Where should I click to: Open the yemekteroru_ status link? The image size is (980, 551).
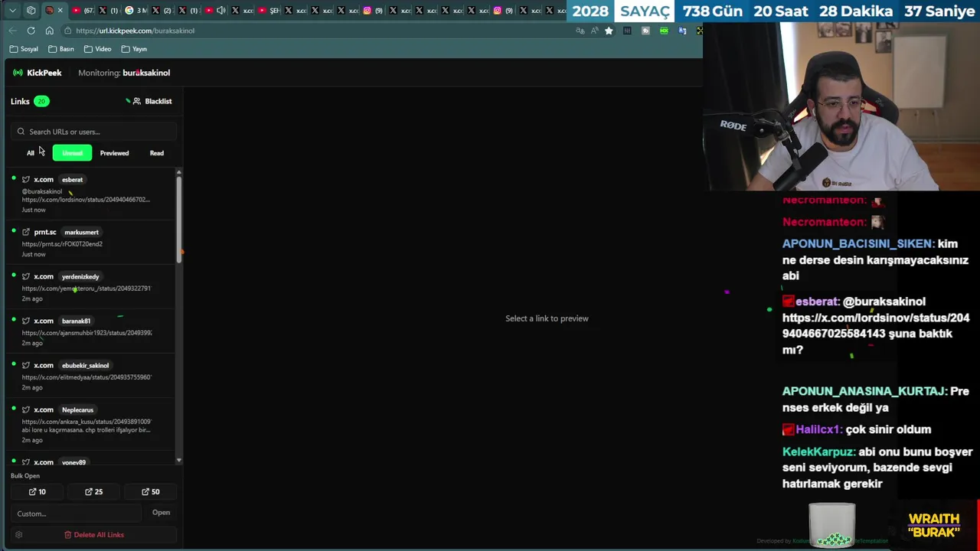pos(87,289)
